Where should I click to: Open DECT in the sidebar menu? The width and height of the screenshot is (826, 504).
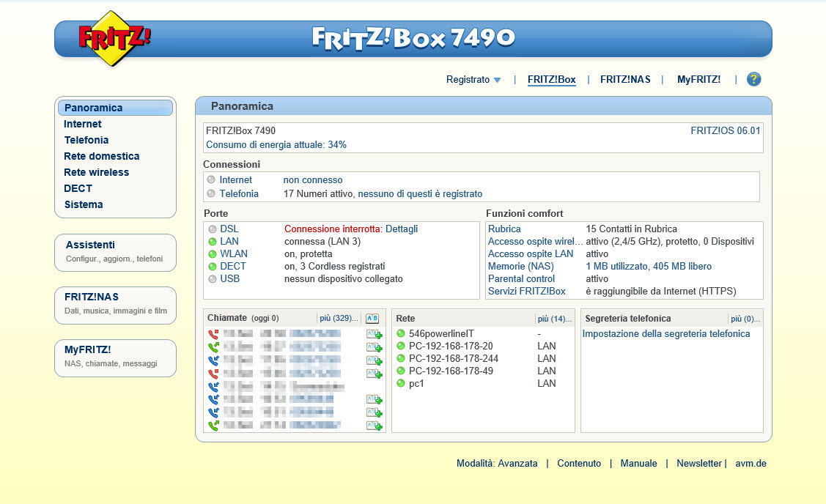78,188
